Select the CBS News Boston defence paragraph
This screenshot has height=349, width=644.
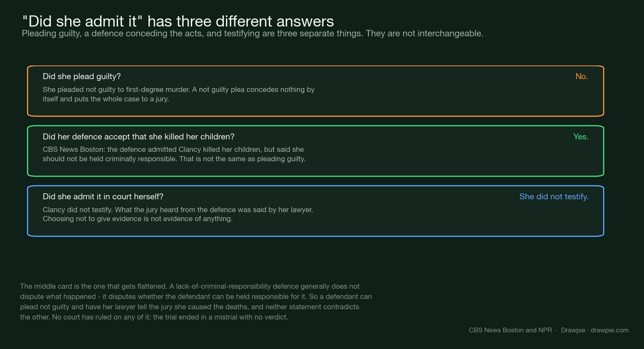pyautogui.click(x=174, y=154)
